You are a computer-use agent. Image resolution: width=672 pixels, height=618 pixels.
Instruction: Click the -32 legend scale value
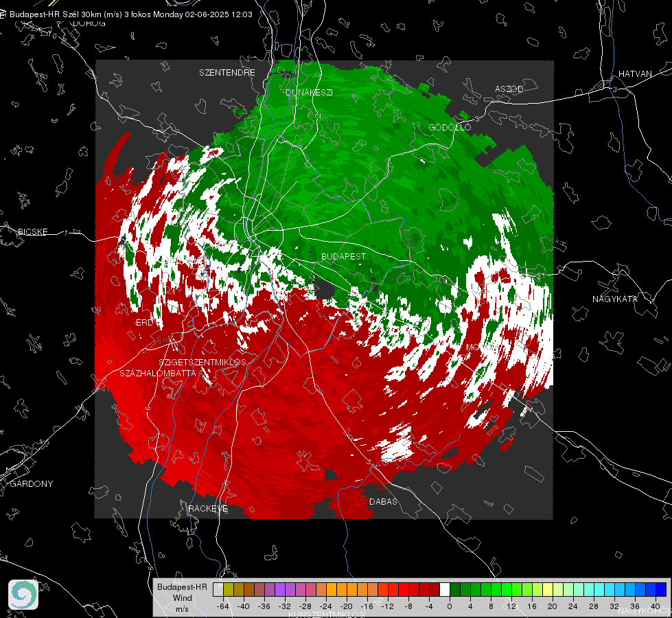pos(285,606)
